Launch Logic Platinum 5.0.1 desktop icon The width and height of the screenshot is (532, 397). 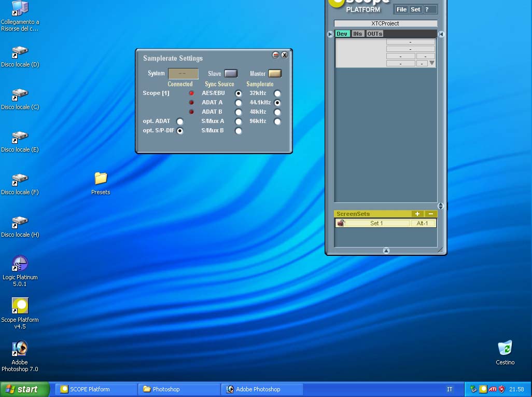click(20, 271)
